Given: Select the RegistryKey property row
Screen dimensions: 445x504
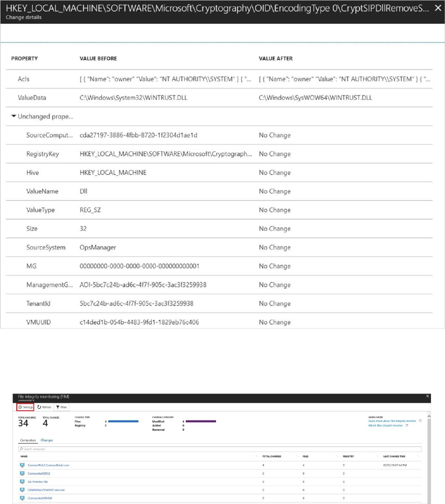Looking at the screenshot, I should pos(219,154).
